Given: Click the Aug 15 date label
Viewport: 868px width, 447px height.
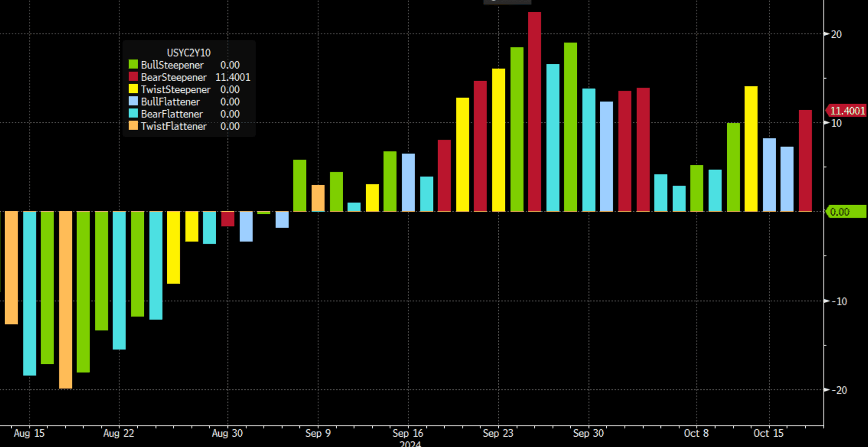Looking at the screenshot, I should click(29, 433).
